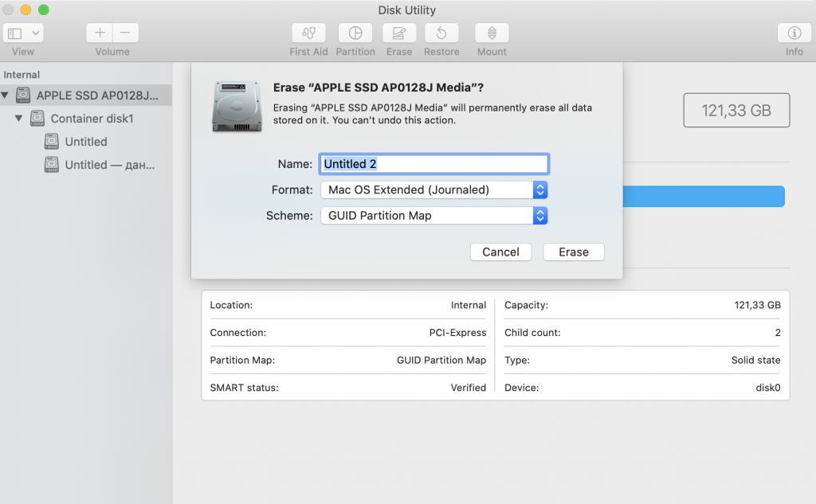Viewport: 816px width, 504px height.
Task: Open the View sidebar layout button
Action: [14, 33]
